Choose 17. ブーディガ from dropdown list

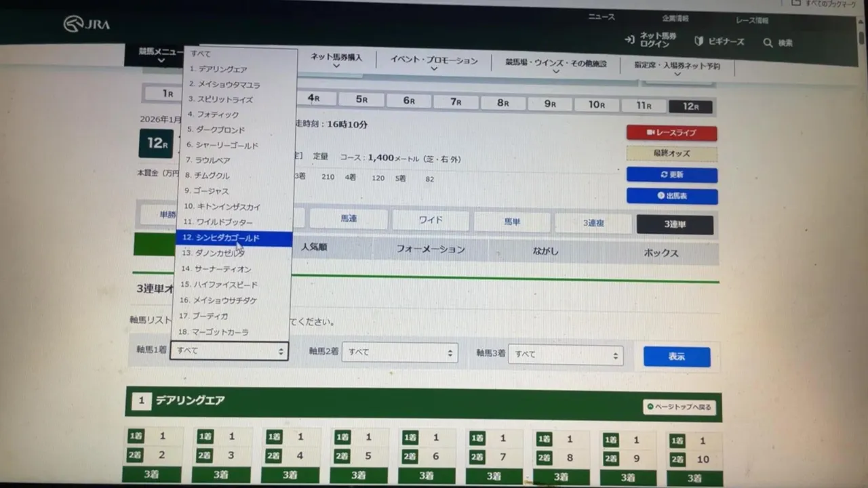click(x=231, y=316)
